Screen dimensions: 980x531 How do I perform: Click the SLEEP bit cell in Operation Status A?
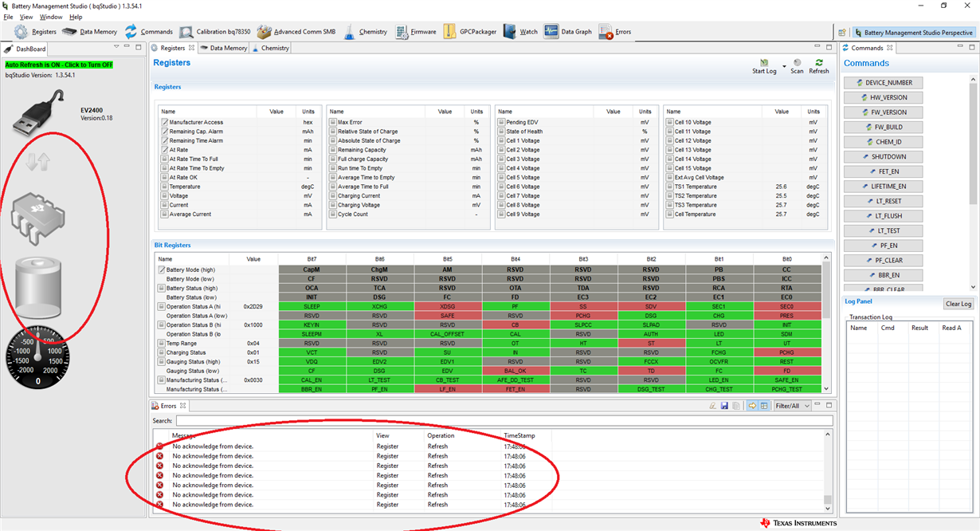[x=311, y=306]
